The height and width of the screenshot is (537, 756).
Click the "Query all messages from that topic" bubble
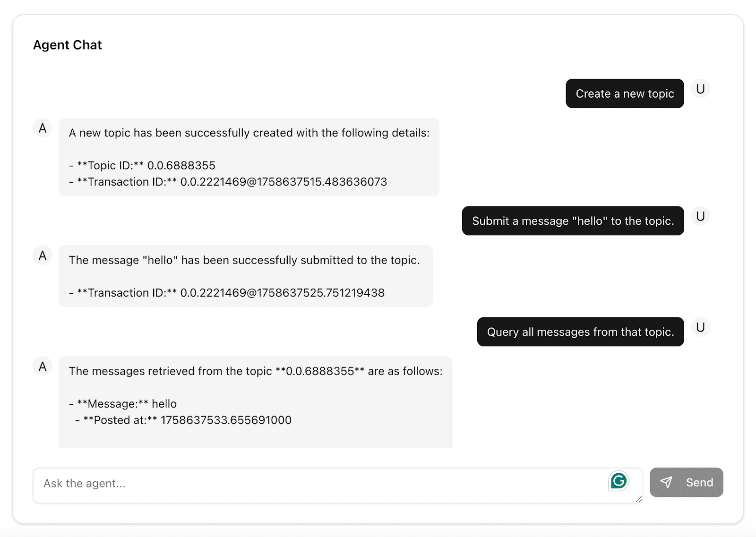click(x=580, y=332)
